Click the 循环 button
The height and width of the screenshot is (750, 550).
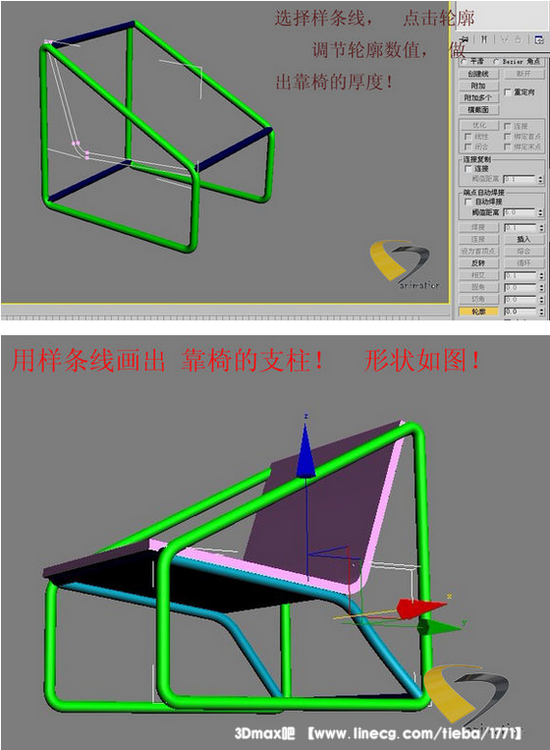(x=524, y=263)
